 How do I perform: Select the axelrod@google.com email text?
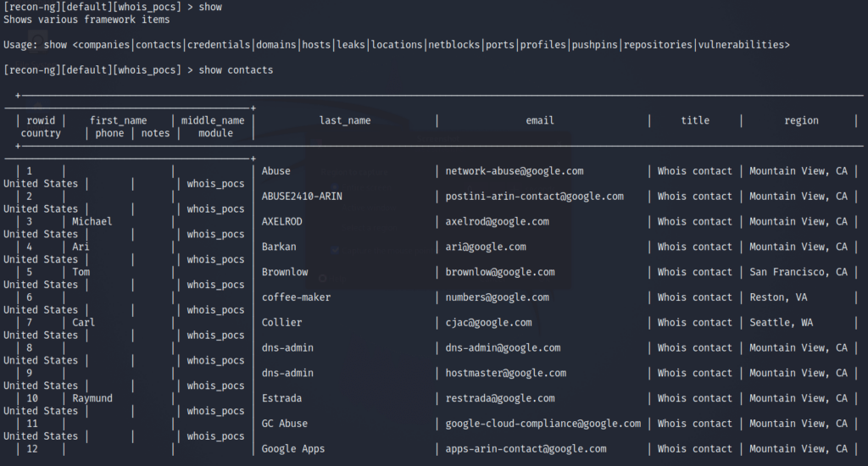pyautogui.click(x=497, y=221)
